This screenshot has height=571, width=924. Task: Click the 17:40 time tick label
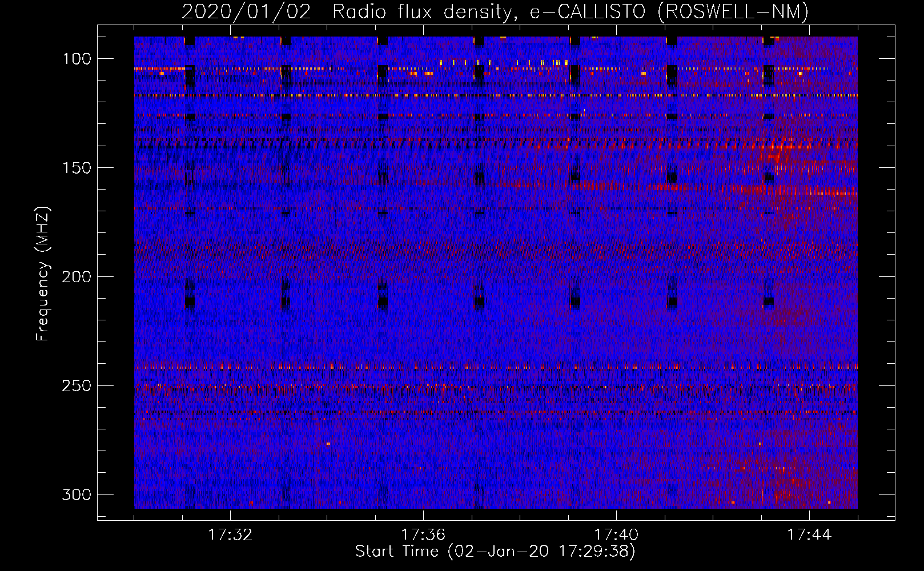click(x=616, y=535)
